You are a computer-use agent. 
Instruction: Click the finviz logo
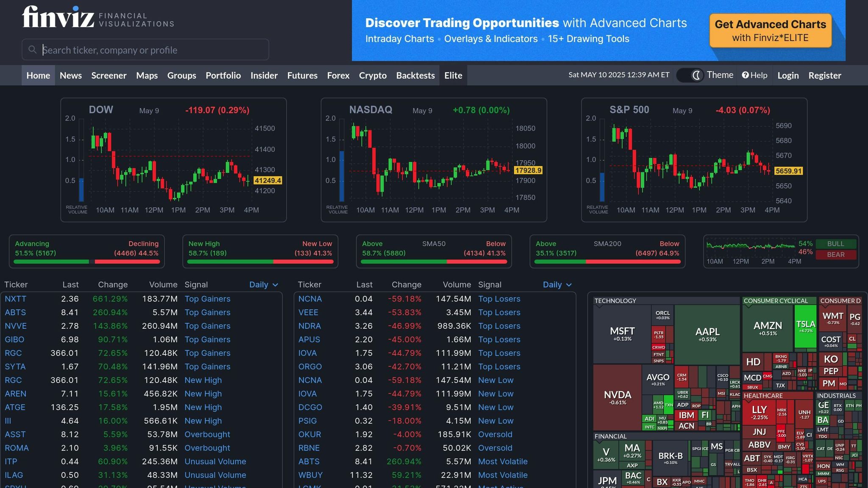coord(58,17)
